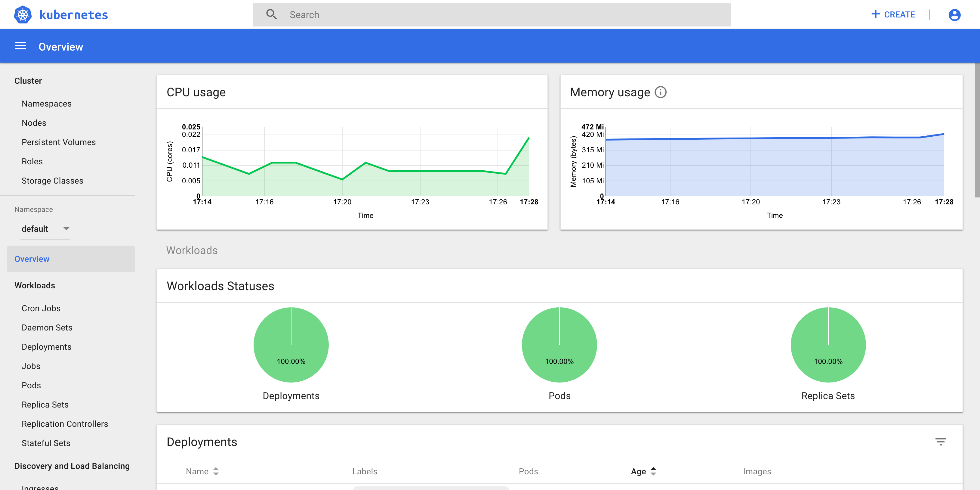Screen dimensions: 980x490
Task: Select the Persistent Volumes menu item
Action: pos(59,142)
